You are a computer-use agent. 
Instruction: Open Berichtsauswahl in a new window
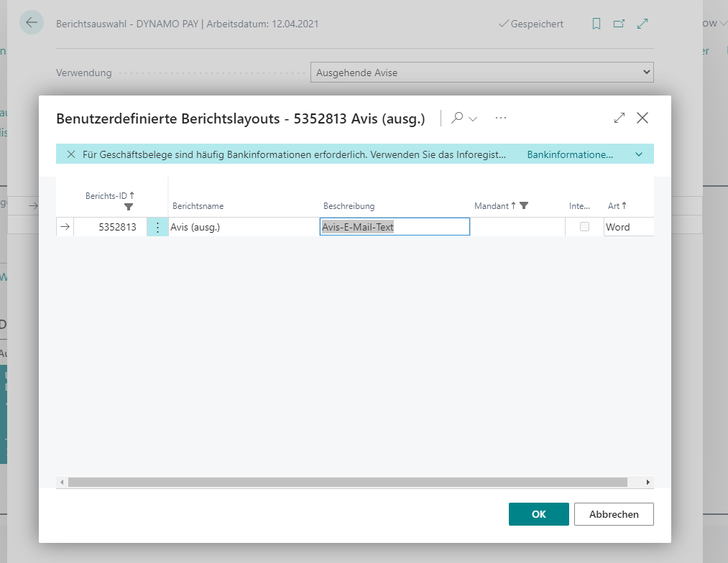tap(618, 23)
